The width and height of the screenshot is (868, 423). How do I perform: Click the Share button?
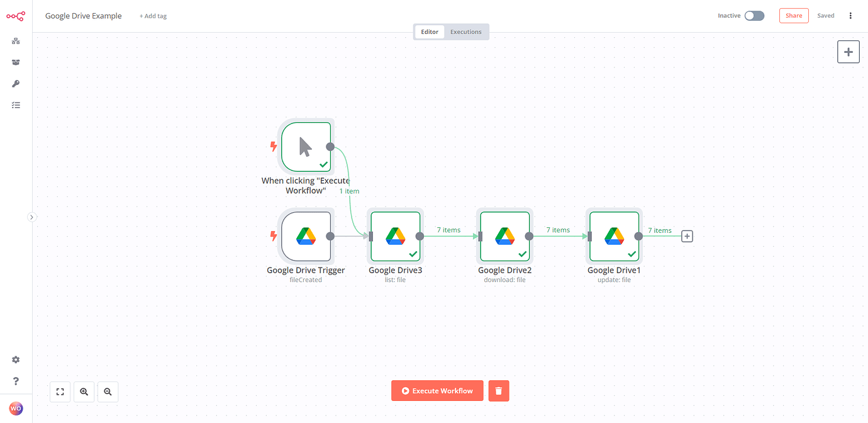point(793,15)
